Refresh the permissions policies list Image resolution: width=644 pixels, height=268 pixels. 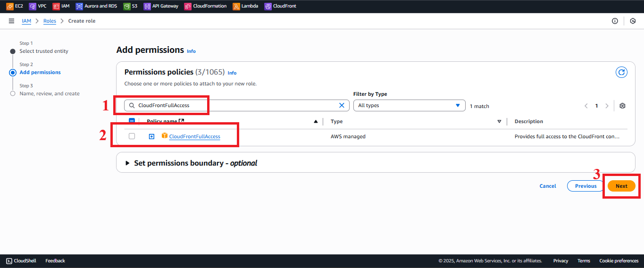622,72
